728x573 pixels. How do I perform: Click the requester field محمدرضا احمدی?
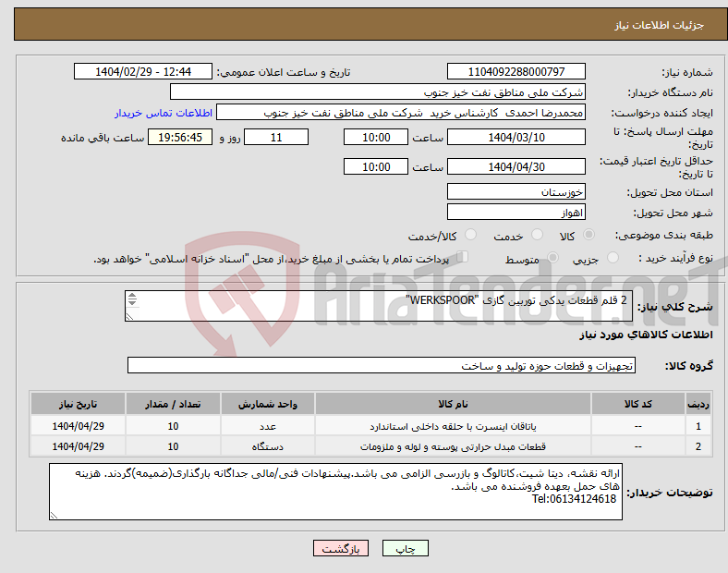[x=401, y=113]
